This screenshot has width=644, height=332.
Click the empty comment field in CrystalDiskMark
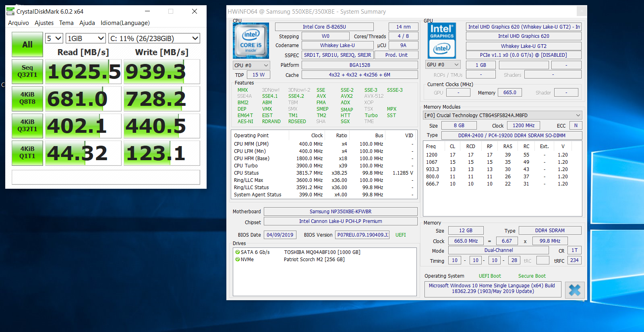coord(106,177)
